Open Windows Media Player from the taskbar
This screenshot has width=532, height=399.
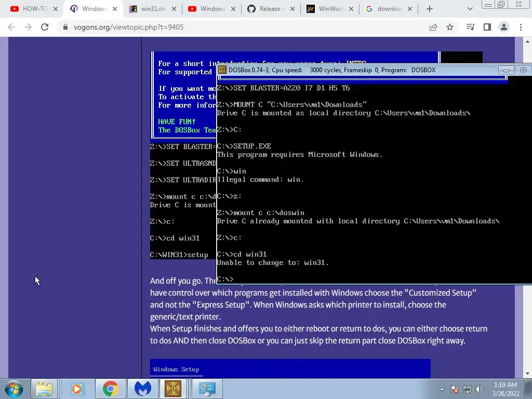(77, 389)
